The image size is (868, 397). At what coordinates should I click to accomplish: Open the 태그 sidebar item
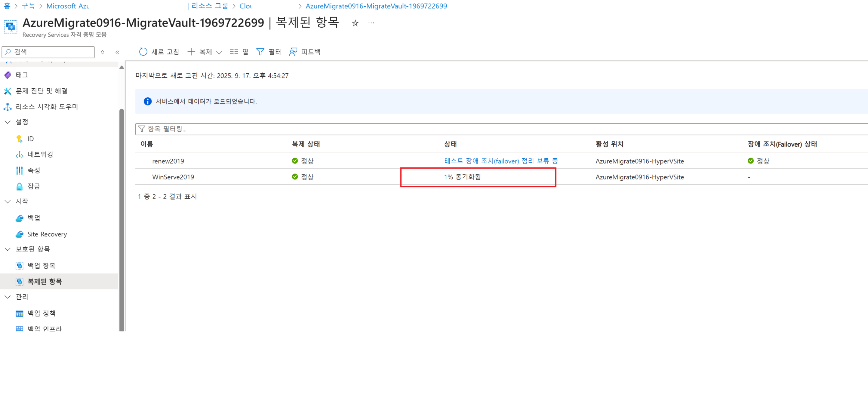point(22,75)
